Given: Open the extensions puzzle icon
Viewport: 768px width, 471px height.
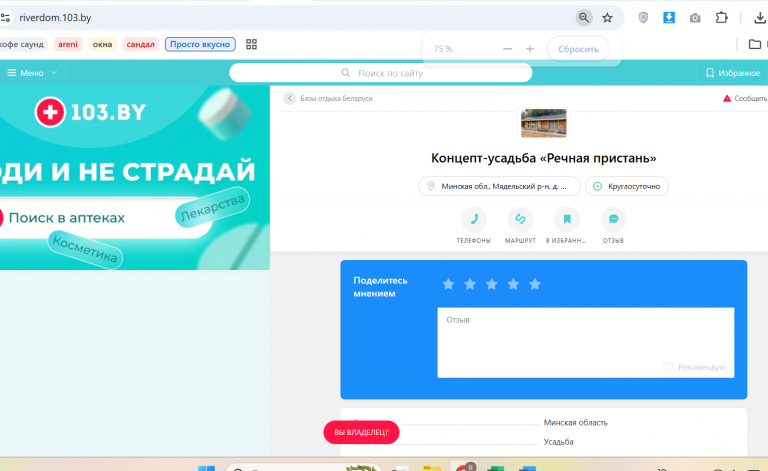Looking at the screenshot, I should tap(721, 18).
